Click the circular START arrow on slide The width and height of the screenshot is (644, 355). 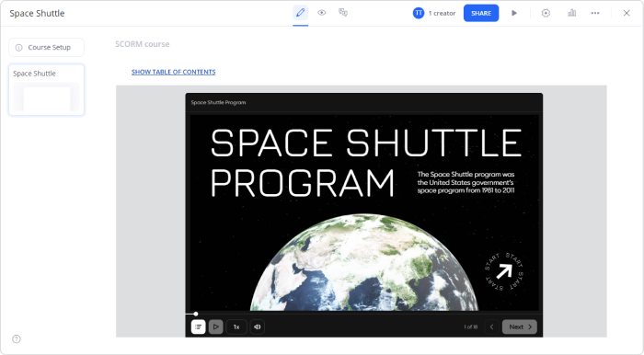click(503, 271)
